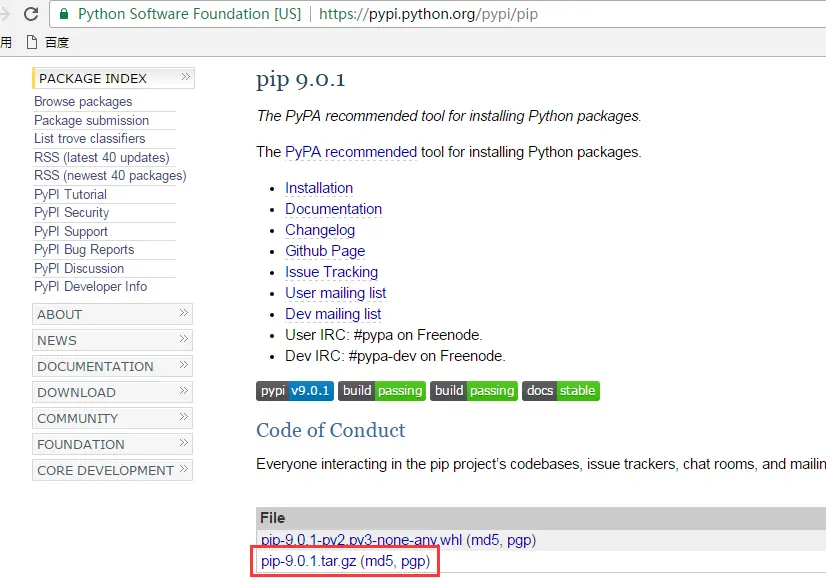
Task: Click the 'Dev IRC: #pypa-dev on Freenode.' text
Action: click(x=395, y=356)
